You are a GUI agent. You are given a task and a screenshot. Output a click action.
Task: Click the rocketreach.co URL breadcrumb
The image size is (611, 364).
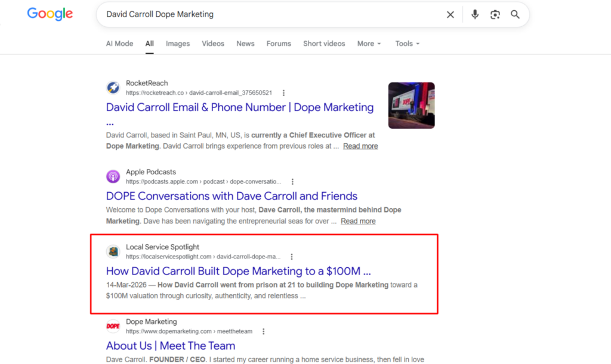pos(199,92)
